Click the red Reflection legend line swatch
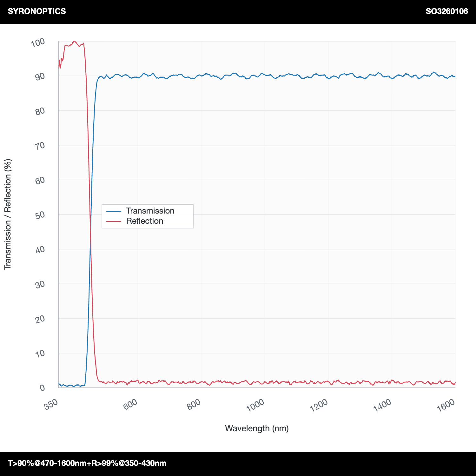Screen dimensions: 476x476 pyautogui.click(x=114, y=221)
